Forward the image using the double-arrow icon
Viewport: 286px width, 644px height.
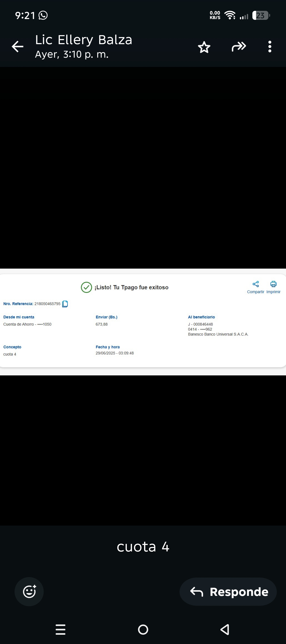pos(239,47)
